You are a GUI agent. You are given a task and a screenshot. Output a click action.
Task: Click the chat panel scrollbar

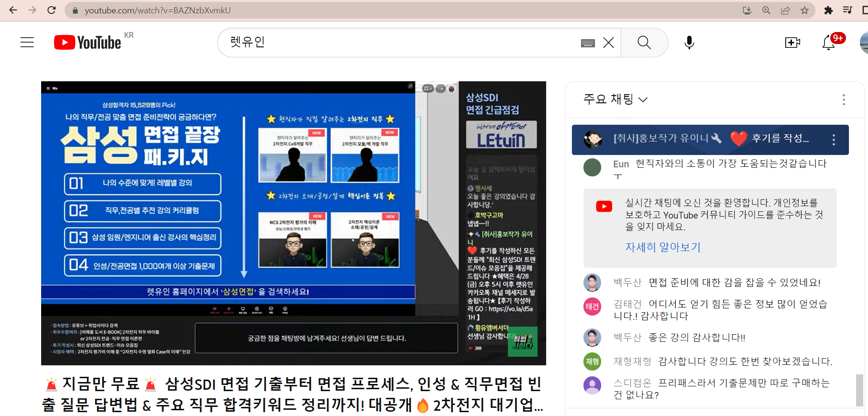pyautogui.click(x=859, y=389)
